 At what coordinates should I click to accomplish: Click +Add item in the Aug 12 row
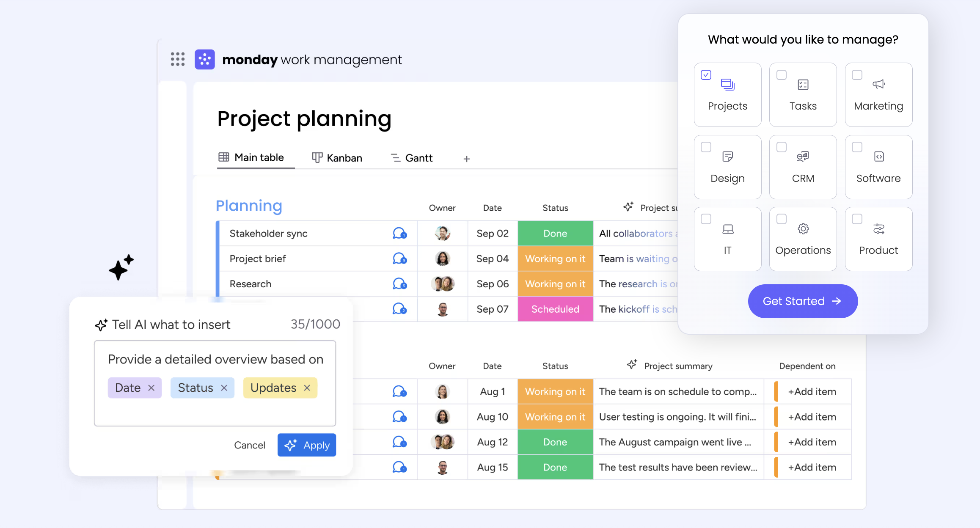coord(812,442)
